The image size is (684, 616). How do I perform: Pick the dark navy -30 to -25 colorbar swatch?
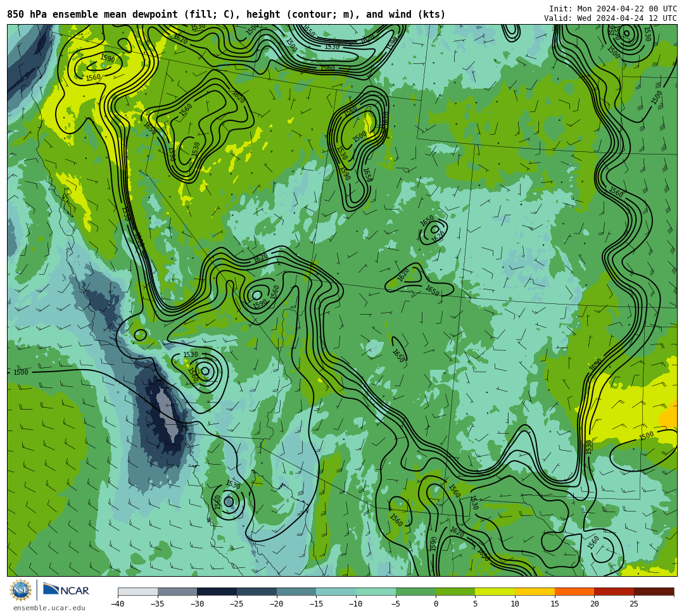217,591
